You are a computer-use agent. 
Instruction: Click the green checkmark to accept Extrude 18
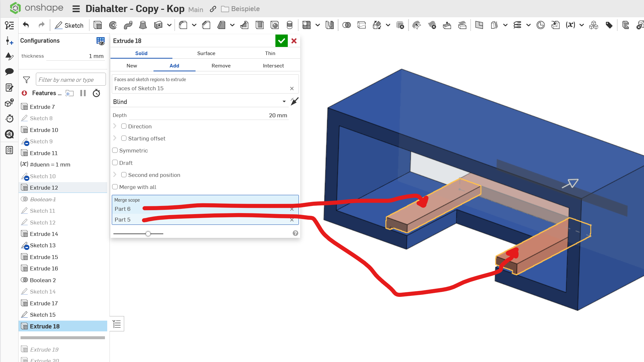(x=281, y=41)
